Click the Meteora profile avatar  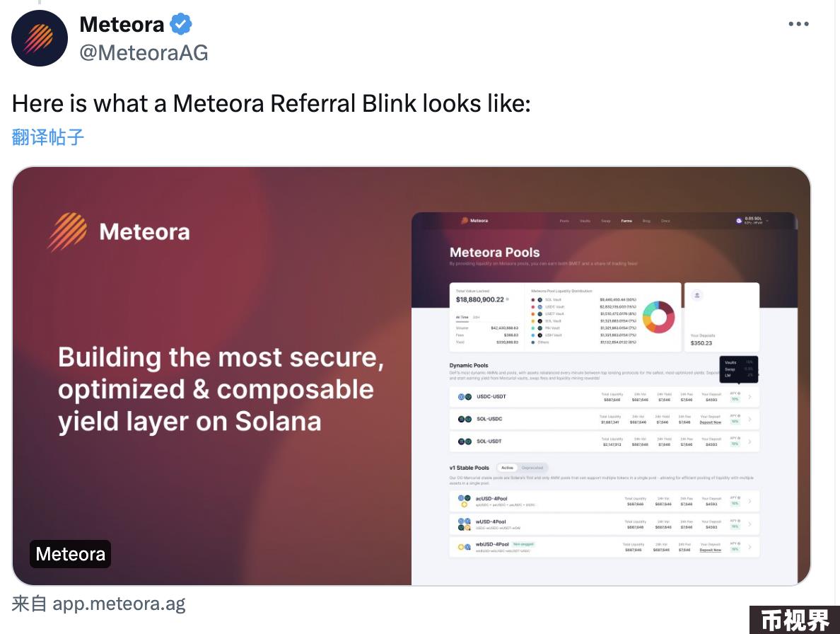(x=40, y=38)
